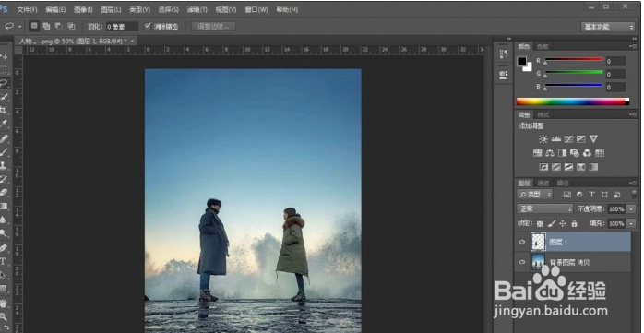
Task: Click the foreground color swatch
Action: click(522, 62)
